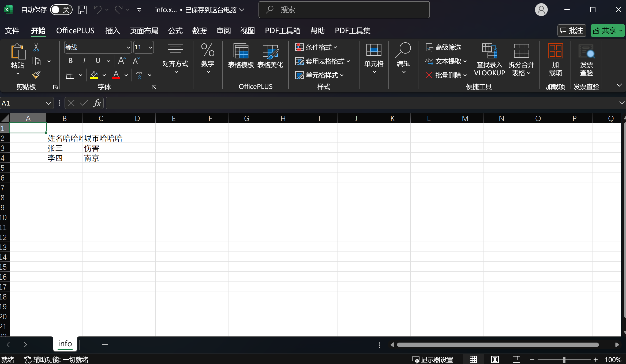Open 批量删除 batch delete
Image resolution: width=626 pixels, height=364 pixels.
pos(446,75)
